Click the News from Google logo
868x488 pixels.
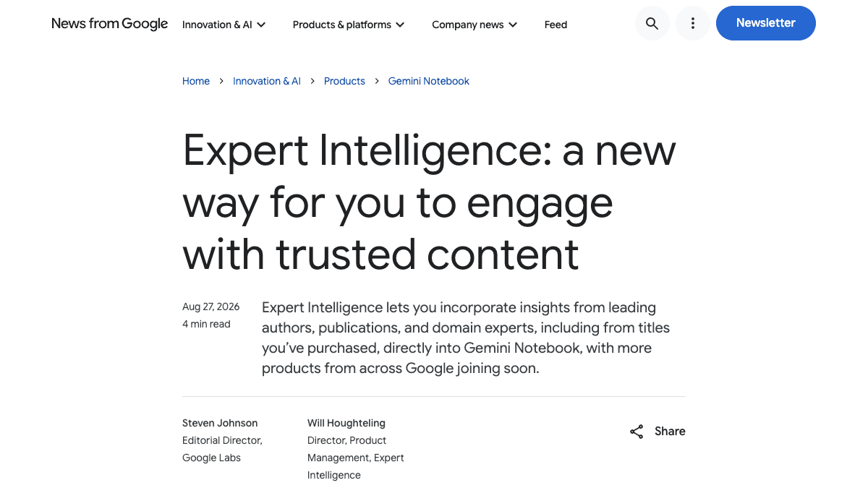(110, 24)
